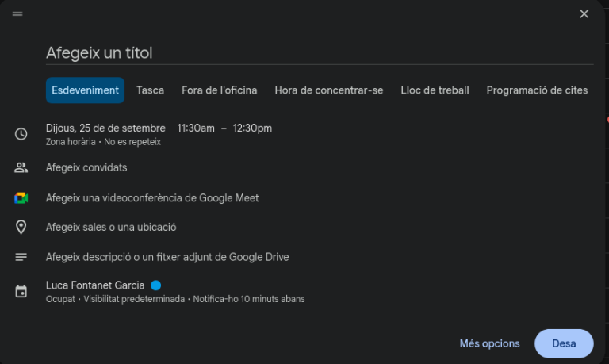Click the guests people icon

(x=21, y=167)
